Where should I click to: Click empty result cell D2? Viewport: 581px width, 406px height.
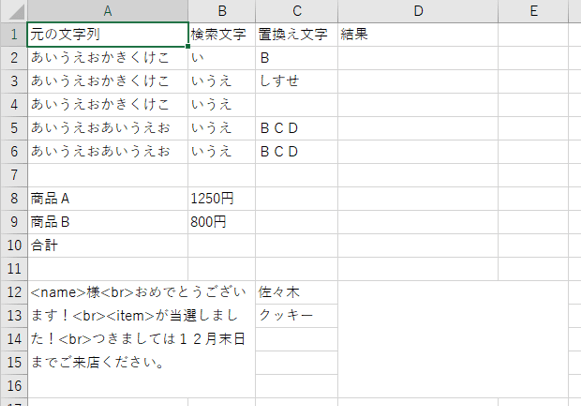click(418, 58)
